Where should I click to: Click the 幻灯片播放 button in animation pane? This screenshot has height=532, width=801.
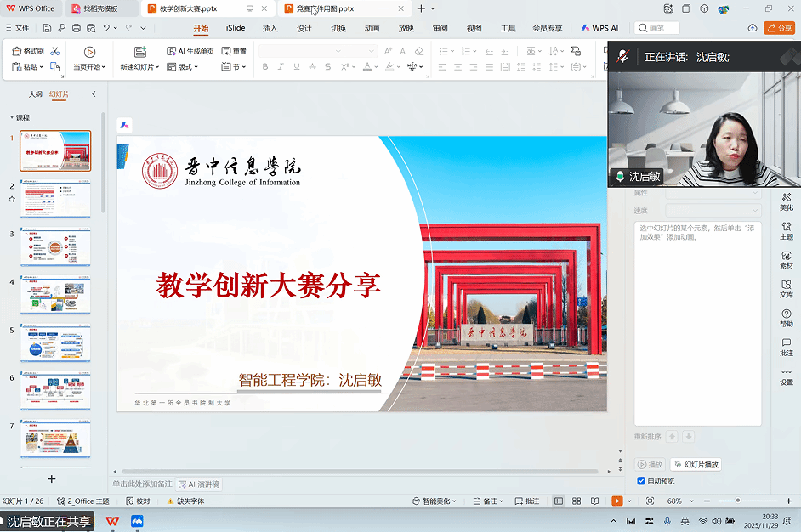point(696,465)
